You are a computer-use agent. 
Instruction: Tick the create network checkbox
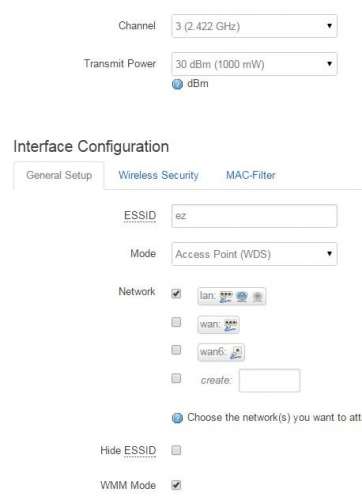(x=176, y=378)
